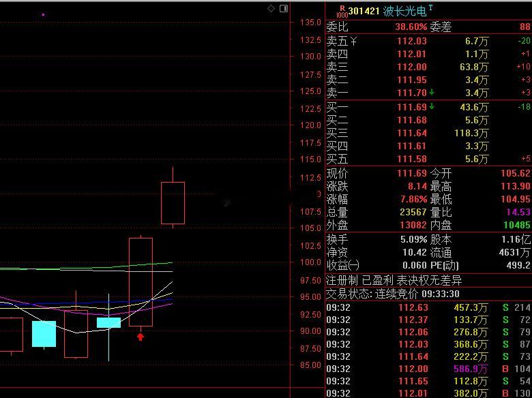Click the 卖三 volume 63.8万

pos(473,67)
